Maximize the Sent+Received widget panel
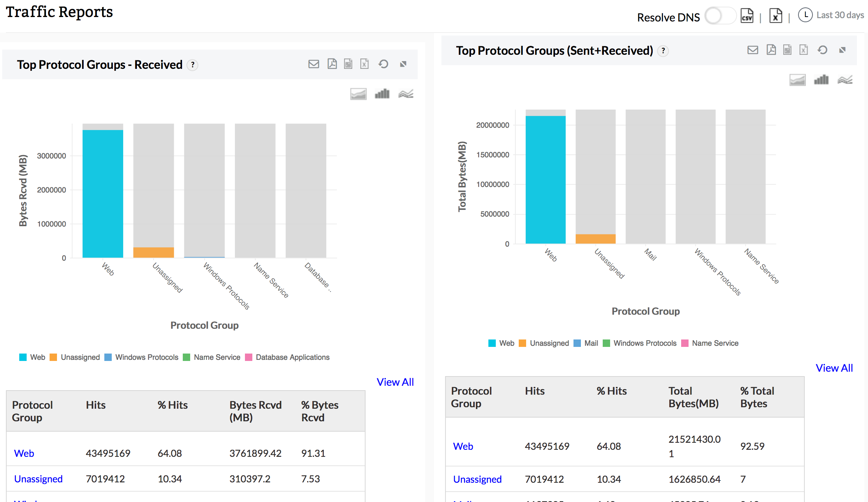The height and width of the screenshot is (502, 868). [x=842, y=50]
